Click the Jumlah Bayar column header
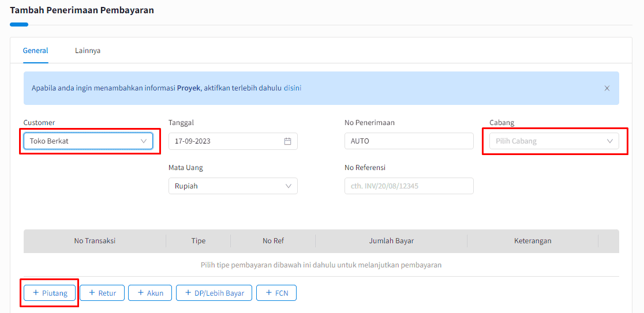Screen dimensions: 644x313 [x=391, y=241]
